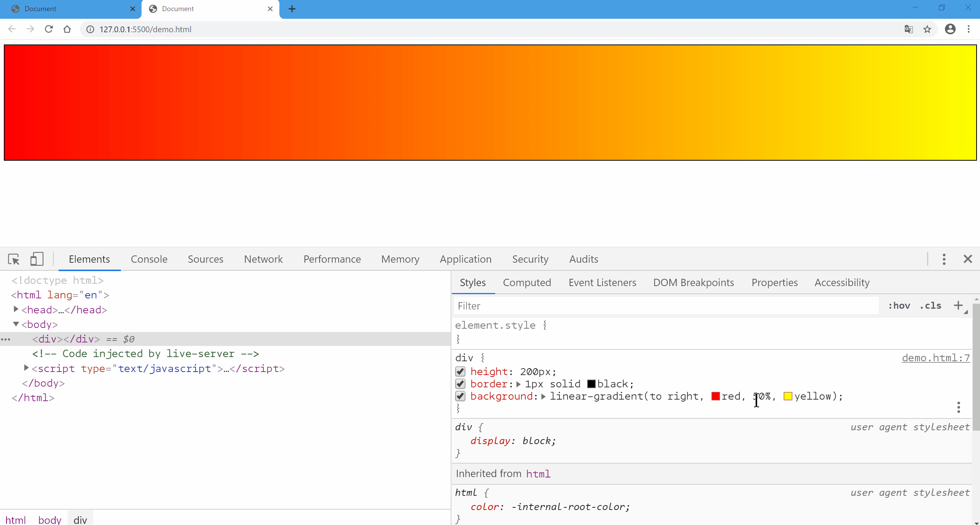The width and height of the screenshot is (980, 525).
Task: Select body in the breadcrumb bar
Action: click(50, 520)
